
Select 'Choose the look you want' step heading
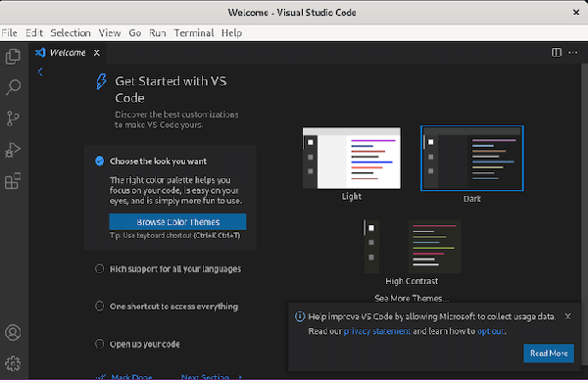pyautogui.click(x=158, y=162)
